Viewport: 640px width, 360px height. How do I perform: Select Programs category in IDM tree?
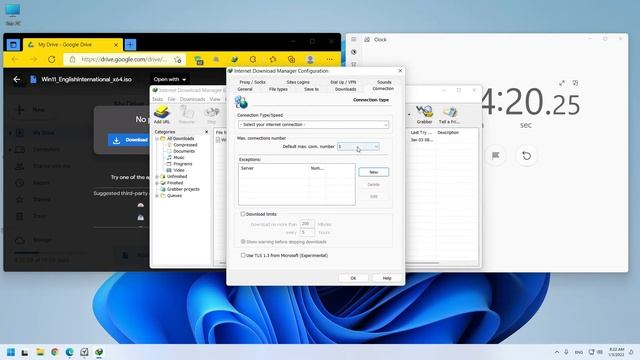[x=182, y=164]
